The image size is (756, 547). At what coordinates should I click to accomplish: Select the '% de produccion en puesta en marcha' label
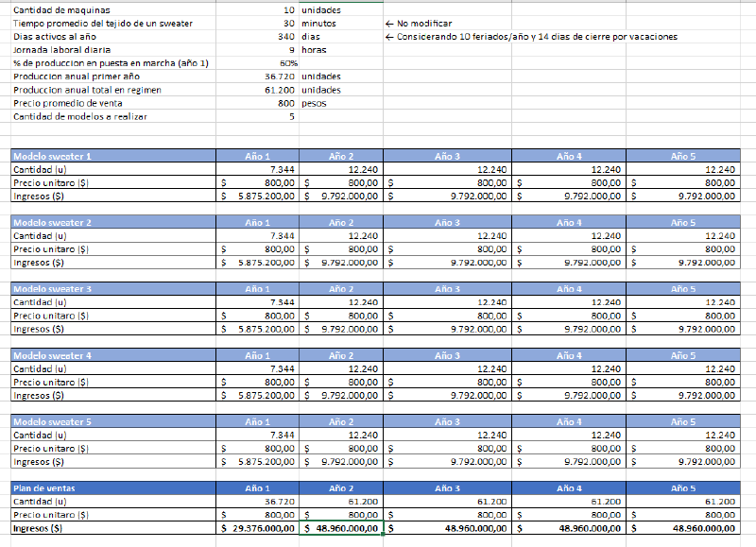pos(113,63)
